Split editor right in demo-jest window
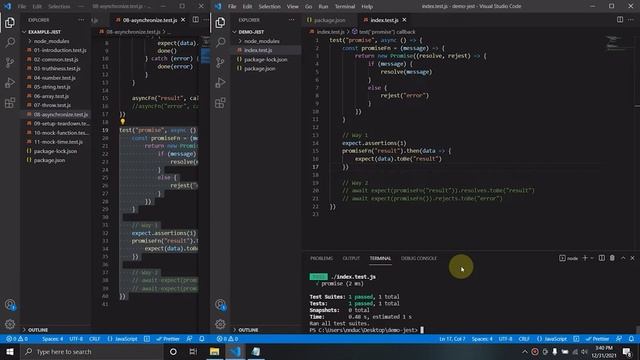 coord(620,20)
